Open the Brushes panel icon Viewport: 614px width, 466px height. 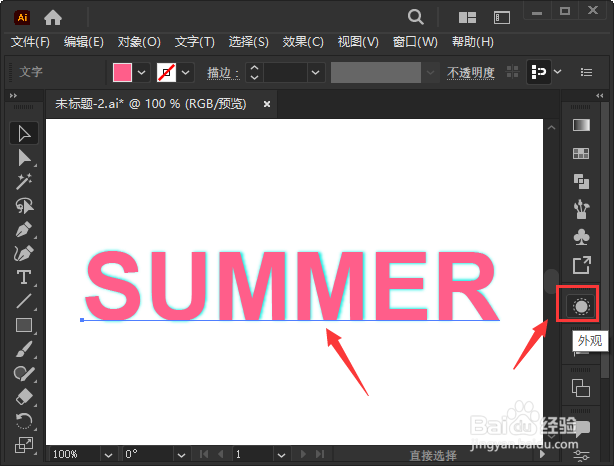click(581, 209)
